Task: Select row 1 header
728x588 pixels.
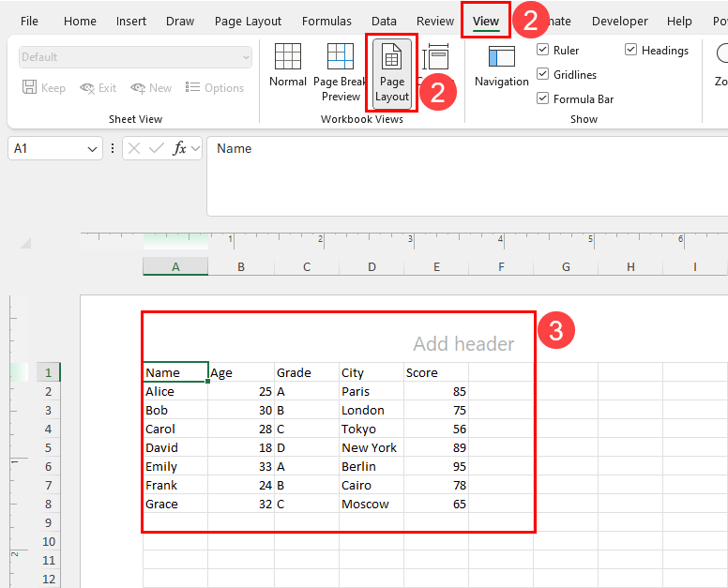Action: tap(48, 372)
